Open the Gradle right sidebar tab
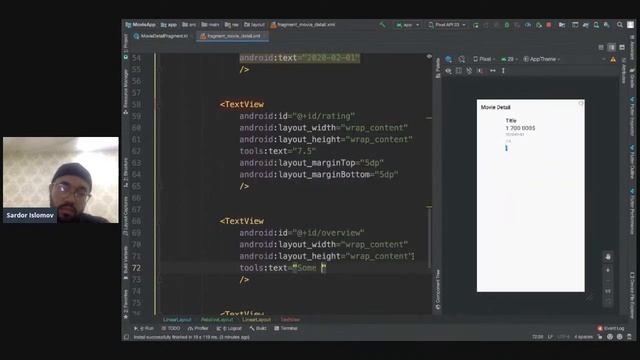Image resolution: width=640 pixels, height=360 pixels. point(632,78)
